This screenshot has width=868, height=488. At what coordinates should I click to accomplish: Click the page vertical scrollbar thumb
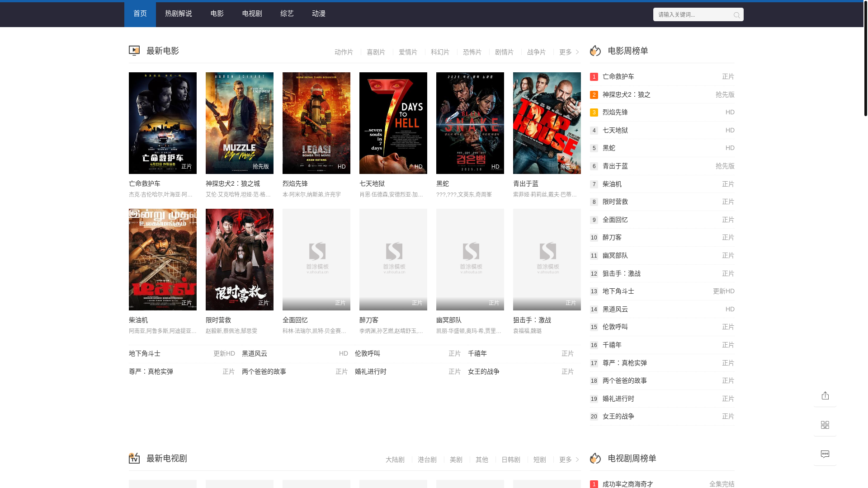pyautogui.click(x=865, y=59)
